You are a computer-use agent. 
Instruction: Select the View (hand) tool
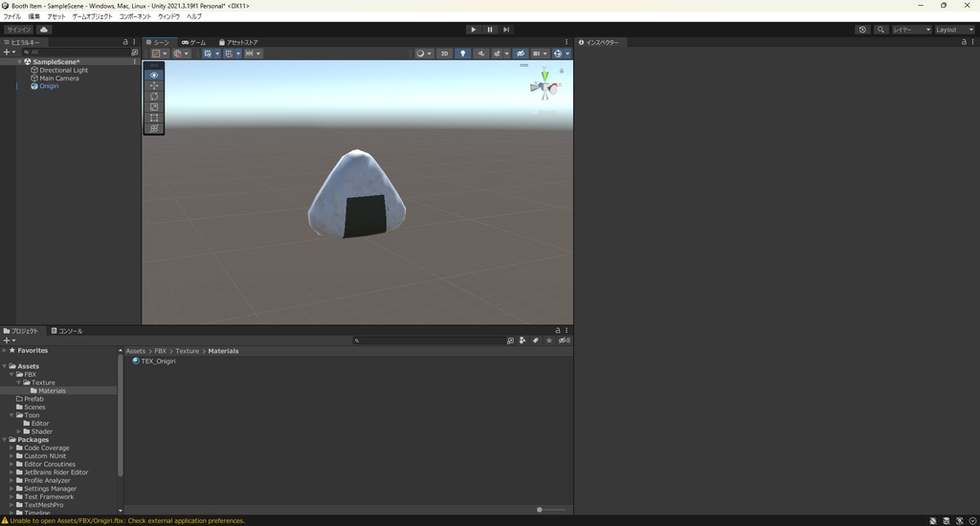pyautogui.click(x=154, y=75)
